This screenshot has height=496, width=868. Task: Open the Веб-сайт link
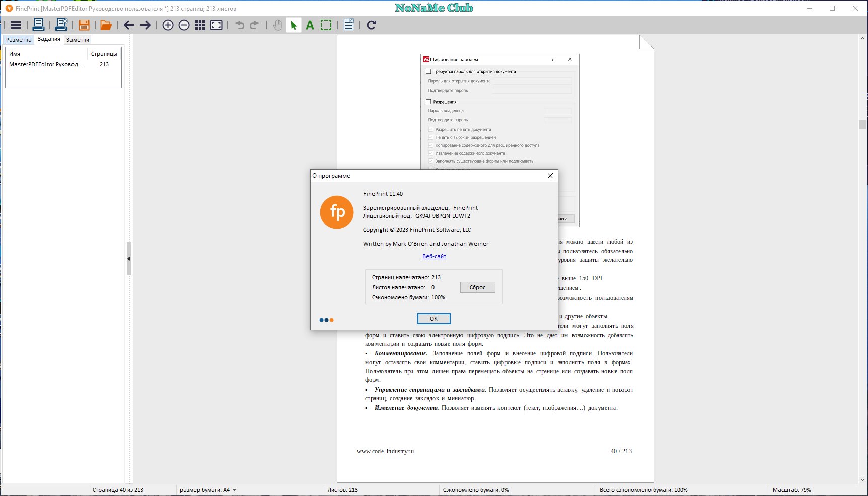[434, 256]
